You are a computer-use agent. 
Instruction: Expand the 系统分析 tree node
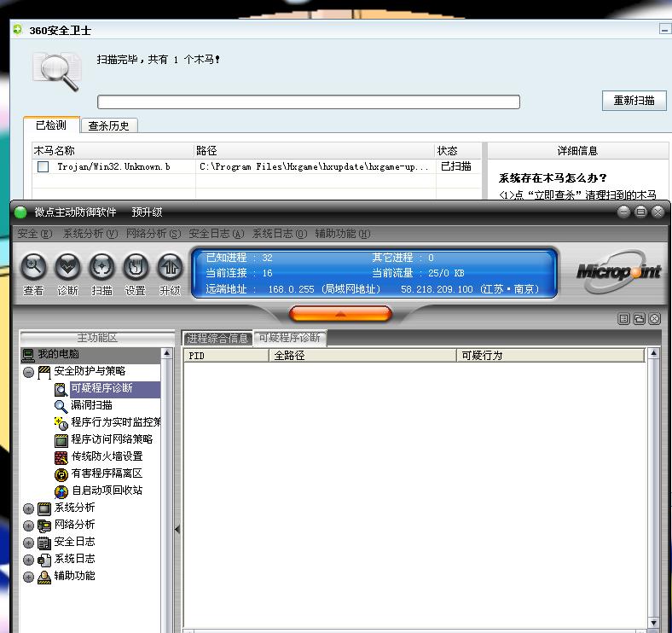(x=28, y=508)
